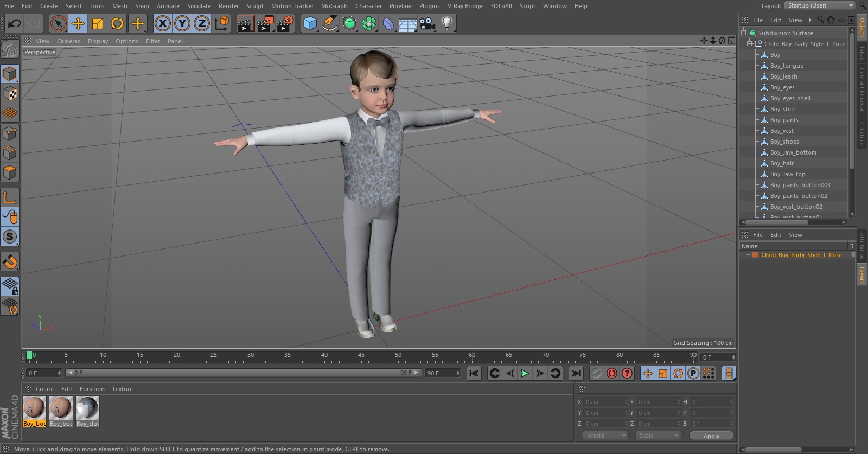Toggle Viewport Solo S icon
Image resolution: width=868 pixels, height=454 pixels.
[10, 236]
